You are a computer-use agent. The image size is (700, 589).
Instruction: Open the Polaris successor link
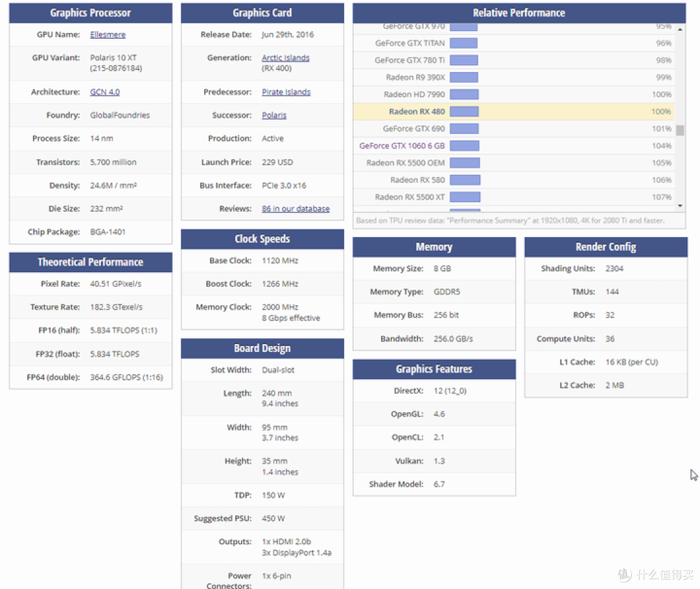coord(274,115)
